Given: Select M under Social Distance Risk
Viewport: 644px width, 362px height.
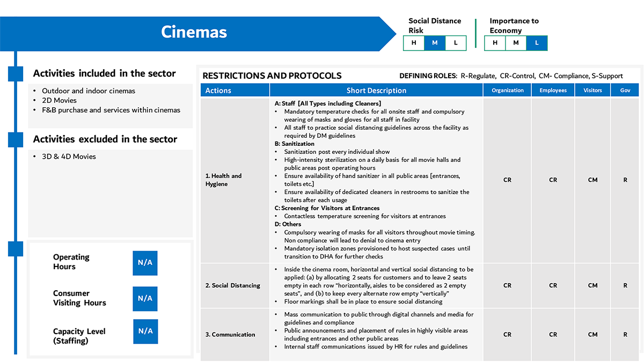Looking at the screenshot, I should click(435, 43).
